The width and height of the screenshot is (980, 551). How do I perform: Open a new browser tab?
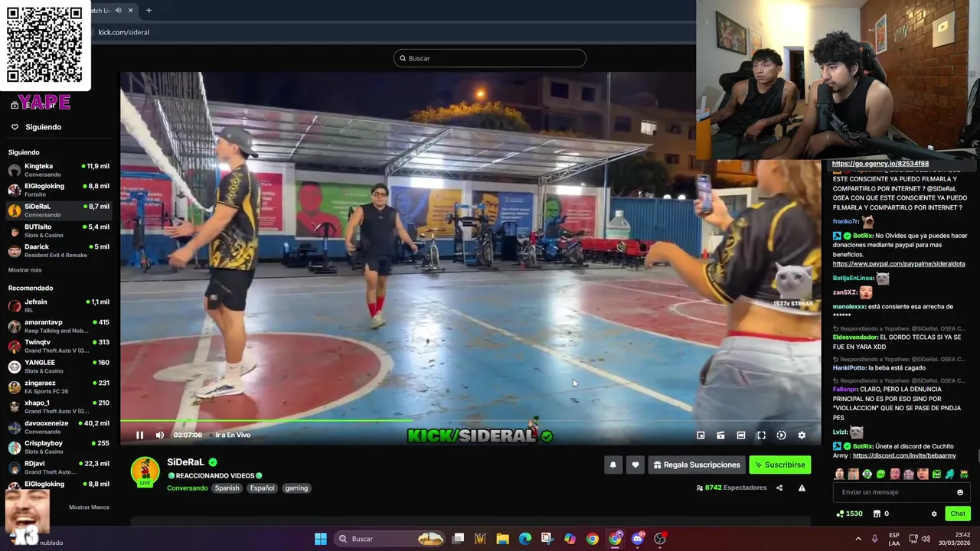pos(149,11)
